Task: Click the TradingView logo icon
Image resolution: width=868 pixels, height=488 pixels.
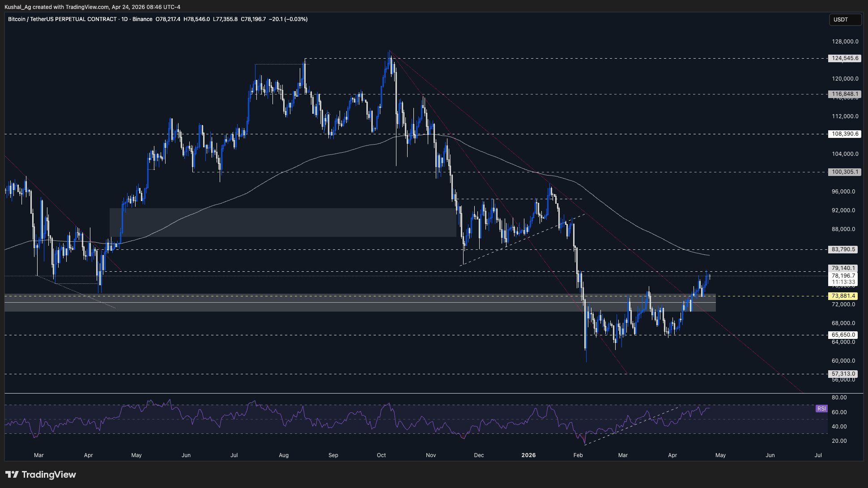Action: pos(12,475)
